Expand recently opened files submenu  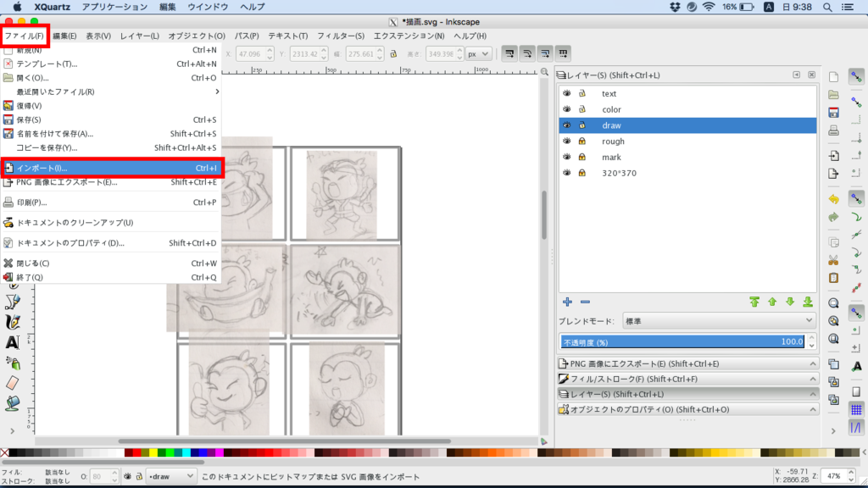point(111,91)
